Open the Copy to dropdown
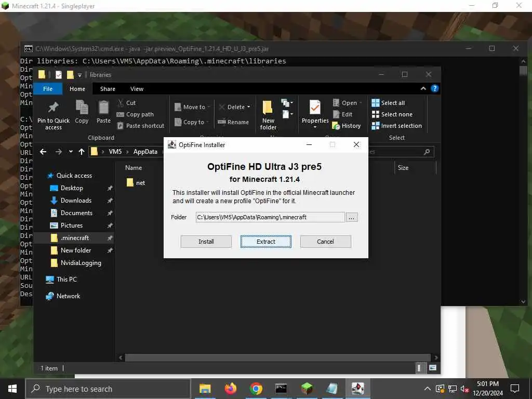This screenshot has height=399, width=532. click(x=192, y=122)
